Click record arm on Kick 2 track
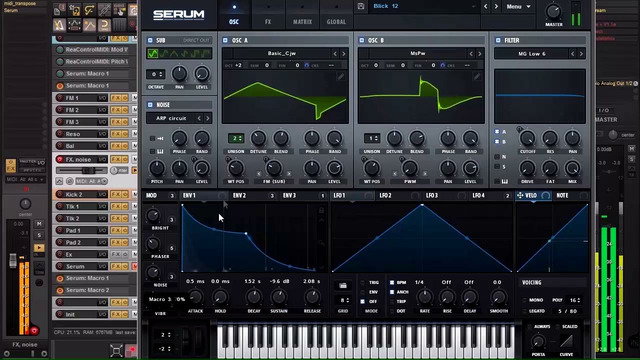640x360 pixels. 60,194
